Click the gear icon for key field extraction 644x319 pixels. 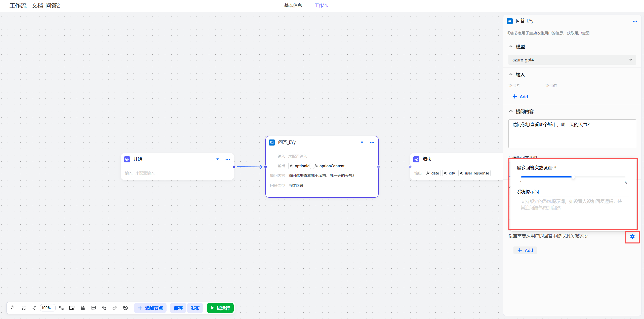632,237
